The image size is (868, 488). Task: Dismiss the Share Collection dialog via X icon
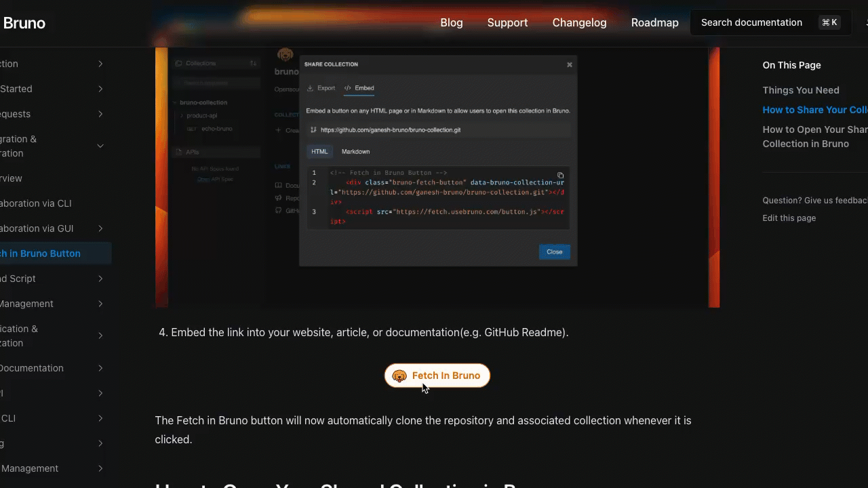569,64
